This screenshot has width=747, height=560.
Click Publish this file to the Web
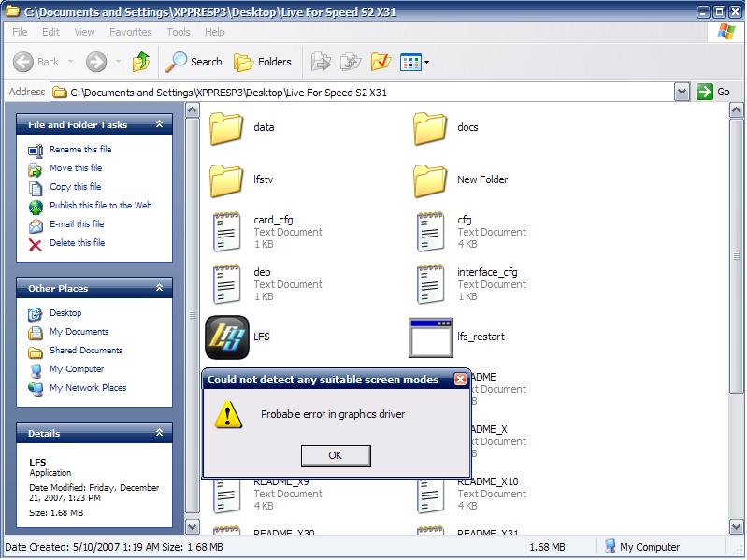[101, 206]
